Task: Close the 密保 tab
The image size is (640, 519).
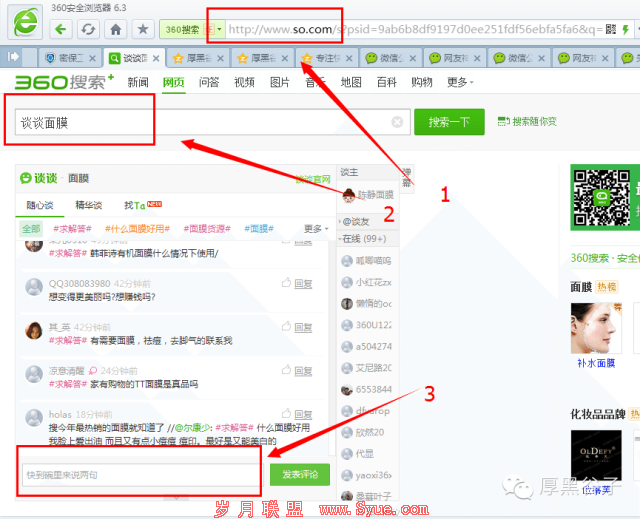Action: click(93, 58)
